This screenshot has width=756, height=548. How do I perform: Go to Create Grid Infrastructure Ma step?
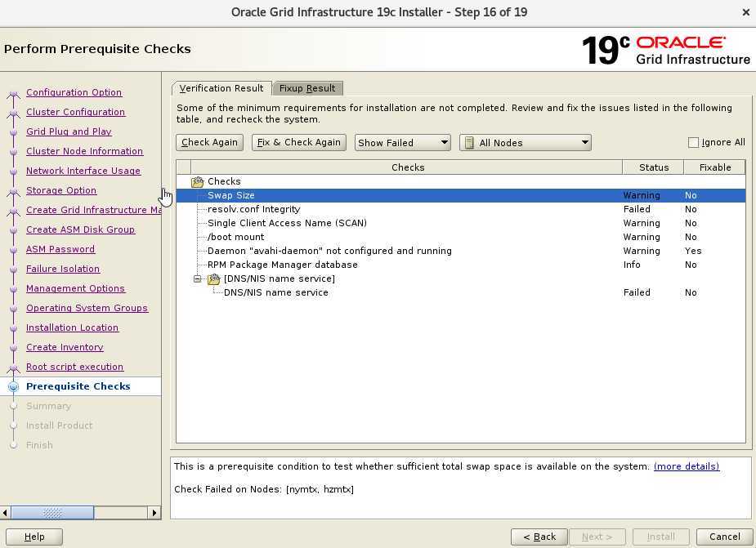point(93,210)
